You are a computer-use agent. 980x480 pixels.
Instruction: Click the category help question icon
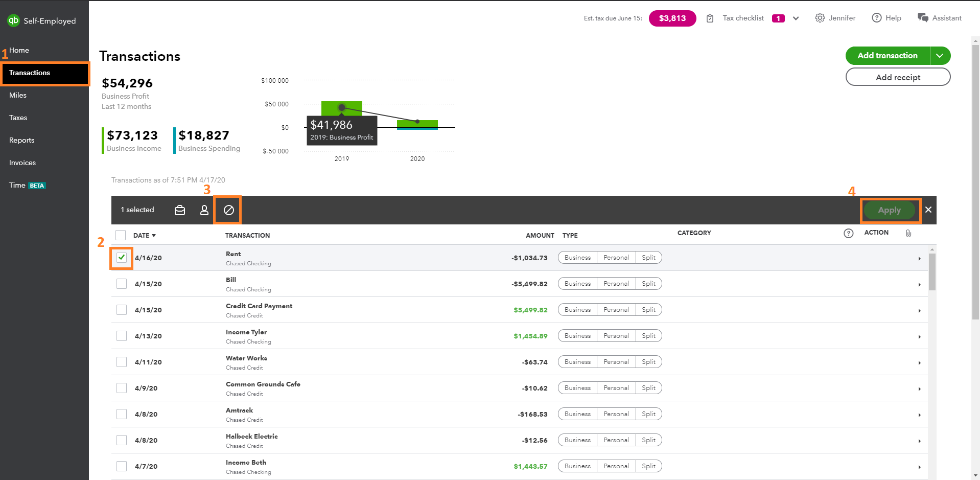pos(849,233)
